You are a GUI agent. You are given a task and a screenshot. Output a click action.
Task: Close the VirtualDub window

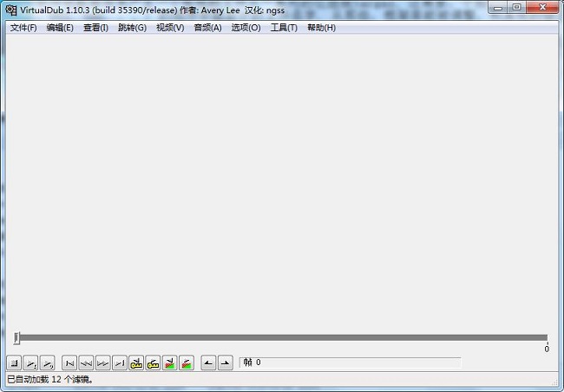coord(542,8)
